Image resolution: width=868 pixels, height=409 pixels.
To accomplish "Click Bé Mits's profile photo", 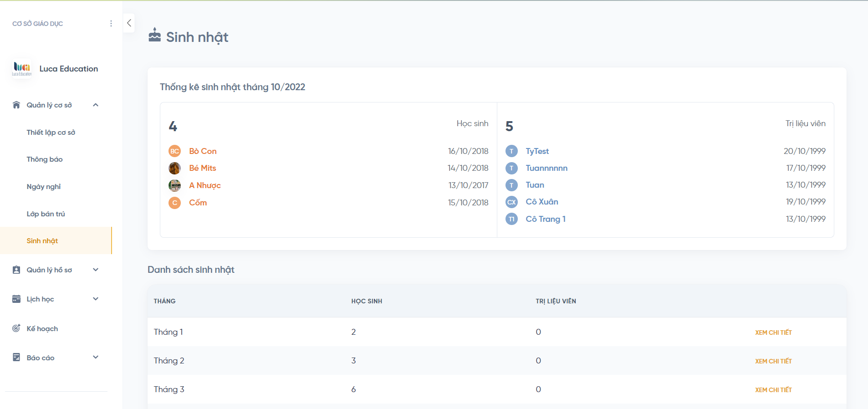I will click(x=174, y=168).
